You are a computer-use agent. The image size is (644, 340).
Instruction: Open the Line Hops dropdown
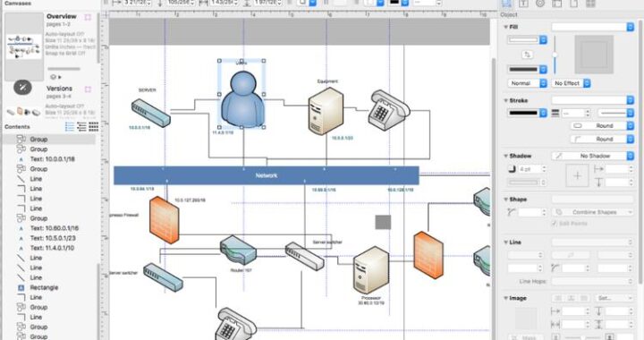pyautogui.click(x=593, y=281)
